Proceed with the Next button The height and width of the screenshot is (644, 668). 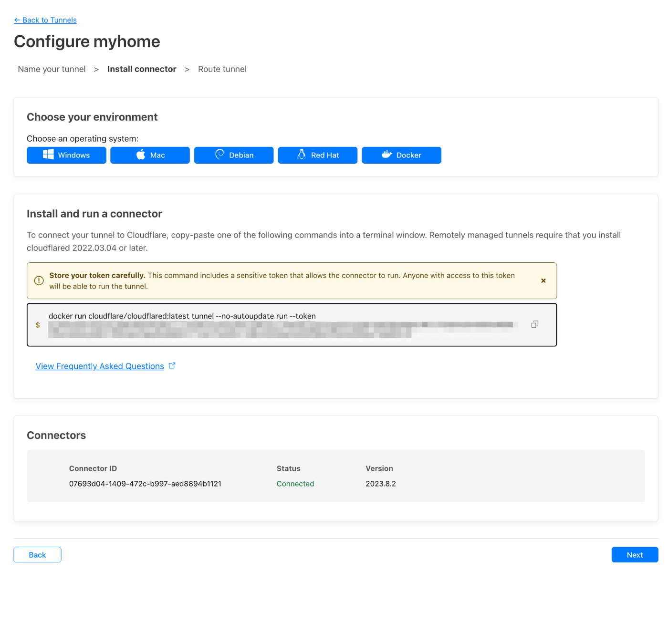(635, 555)
